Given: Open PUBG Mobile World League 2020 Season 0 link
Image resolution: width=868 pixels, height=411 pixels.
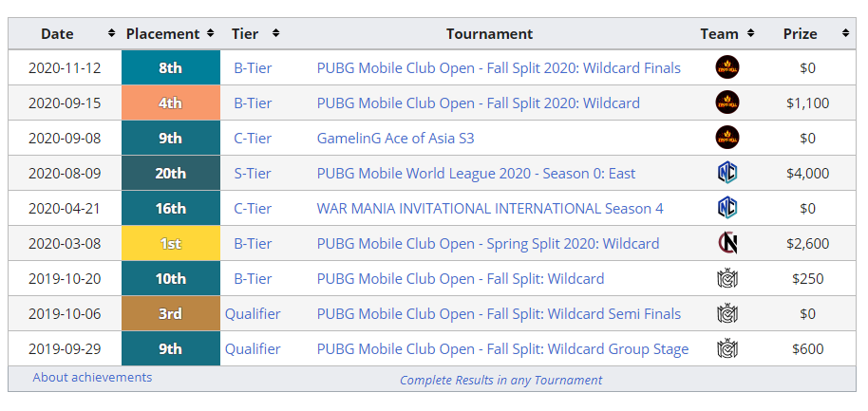Looking at the screenshot, I should [476, 174].
